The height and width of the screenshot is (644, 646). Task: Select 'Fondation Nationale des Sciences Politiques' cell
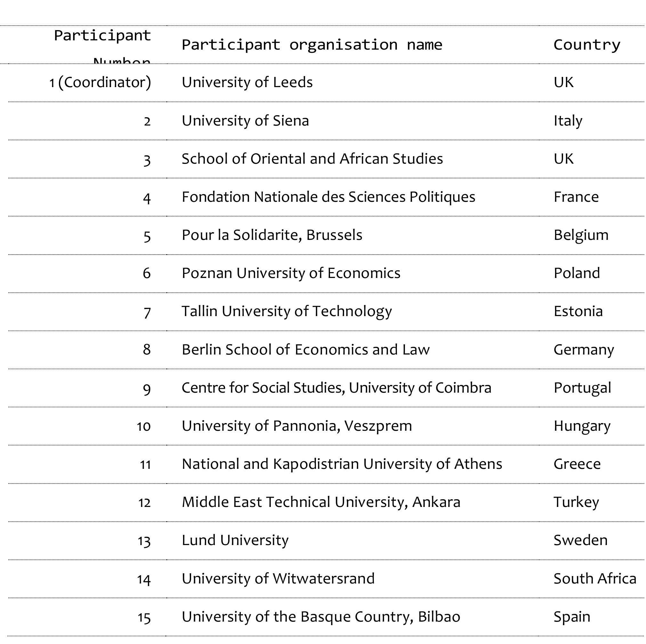[328, 197]
